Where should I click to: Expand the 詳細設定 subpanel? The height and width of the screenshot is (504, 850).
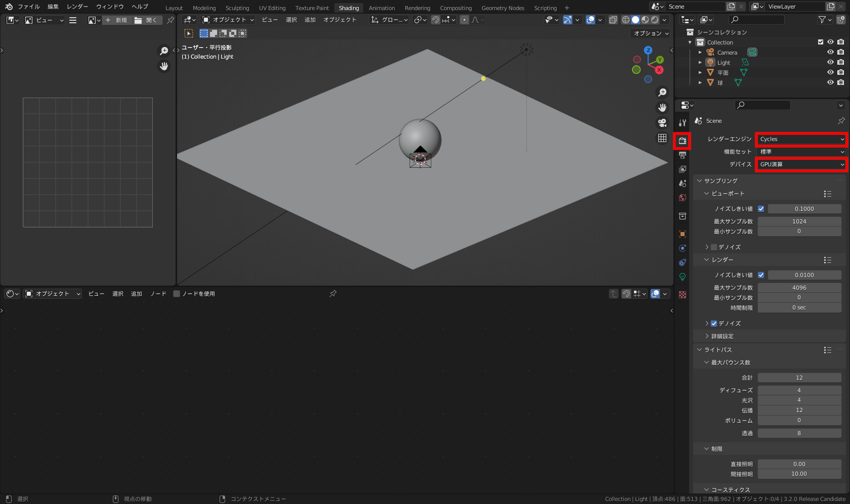pos(707,336)
